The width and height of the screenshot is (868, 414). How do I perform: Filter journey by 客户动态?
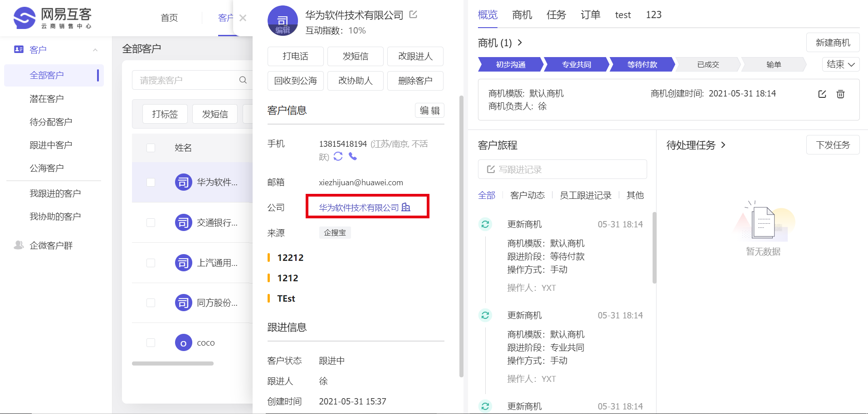point(527,195)
